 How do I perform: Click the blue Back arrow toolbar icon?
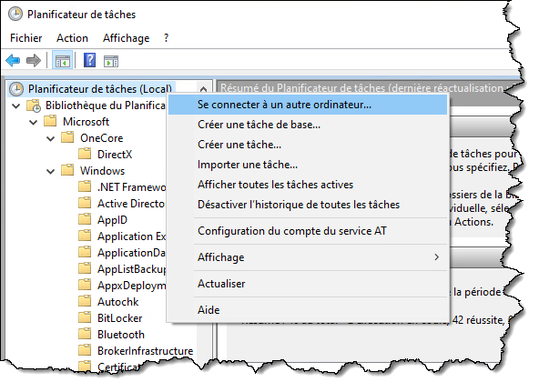pos(13,61)
